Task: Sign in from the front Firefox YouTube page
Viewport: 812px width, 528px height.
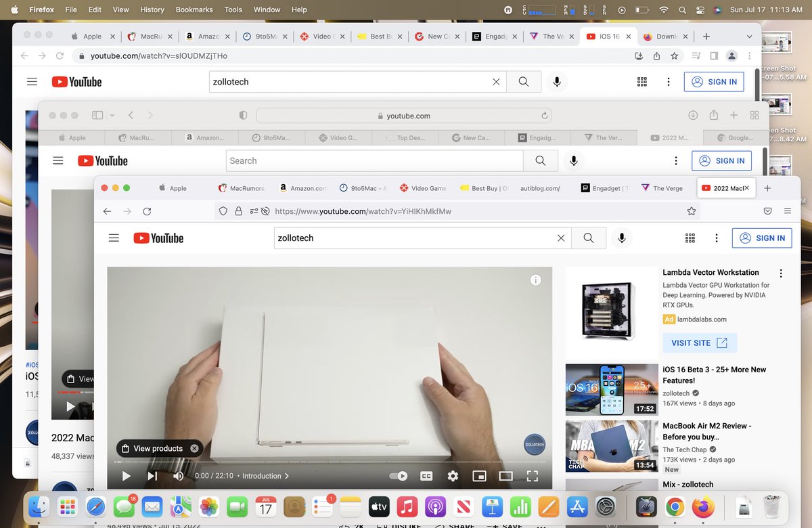Action: tap(762, 238)
